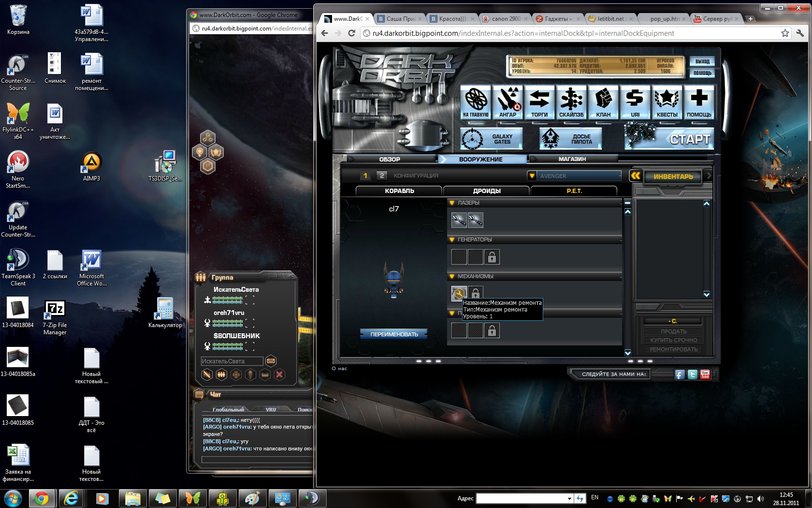Viewport: 812px width, 508px height.
Task: Open the О нас link
Action: click(x=339, y=369)
